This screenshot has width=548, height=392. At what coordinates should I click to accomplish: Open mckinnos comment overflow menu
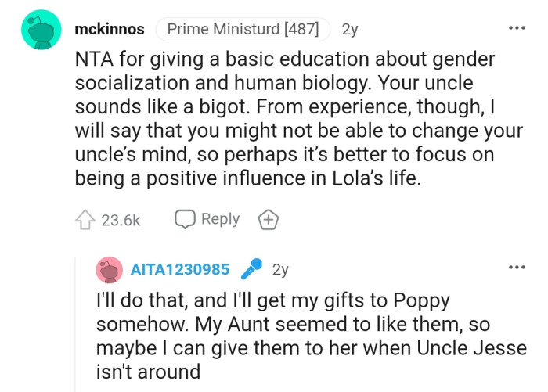click(517, 28)
